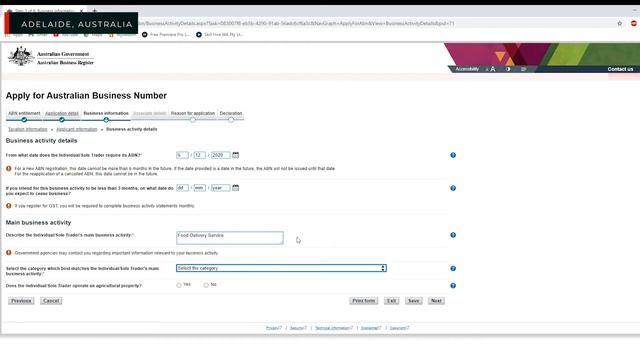Click the Reason for application step tab
This screenshot has width=640, height=360.
(x=193, y=113)
